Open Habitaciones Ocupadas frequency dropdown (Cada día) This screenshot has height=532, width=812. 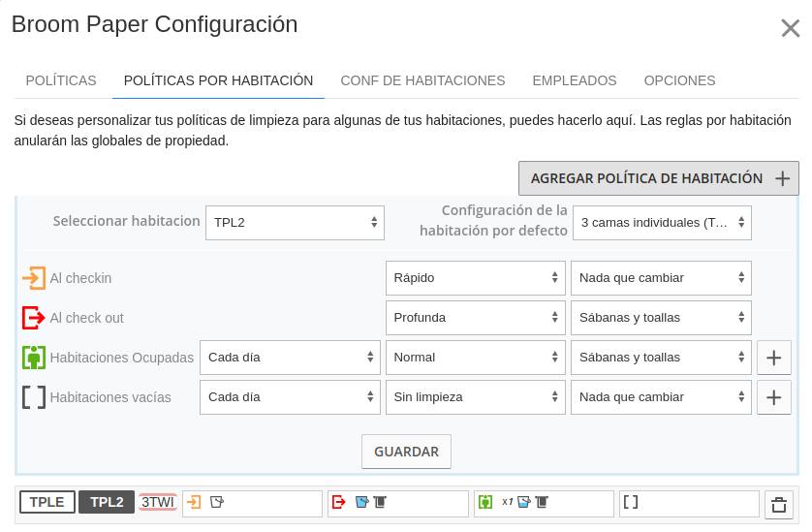290,358
